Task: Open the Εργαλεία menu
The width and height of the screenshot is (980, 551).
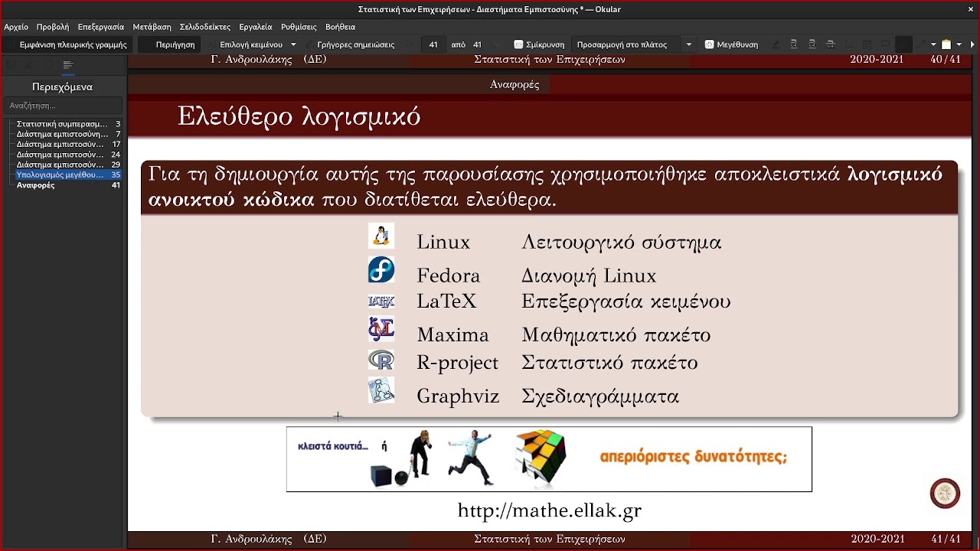Action: 256,27
